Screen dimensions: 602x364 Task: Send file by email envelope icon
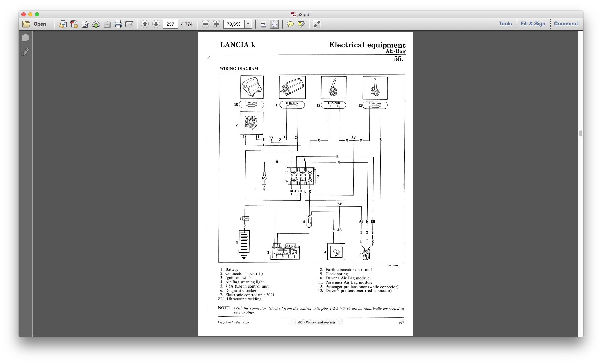tap(129, 24)
